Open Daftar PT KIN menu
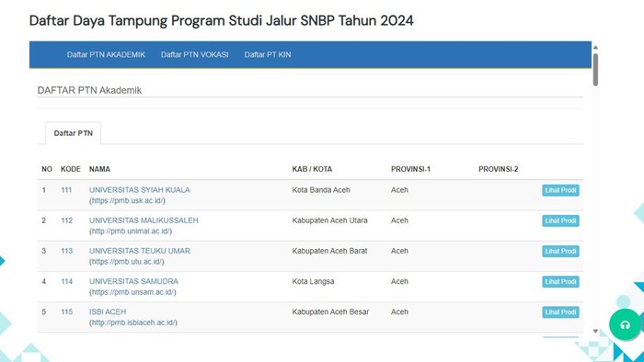 click(268, 54)
